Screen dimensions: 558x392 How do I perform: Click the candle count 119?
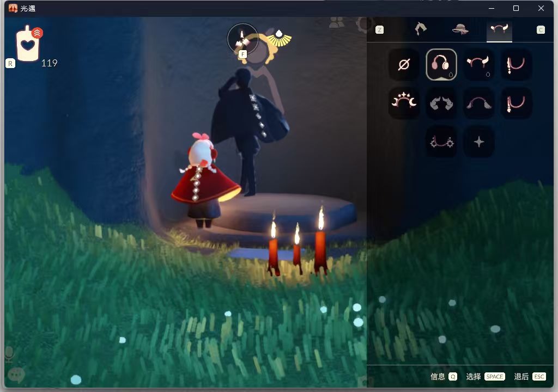pos(49,63)
